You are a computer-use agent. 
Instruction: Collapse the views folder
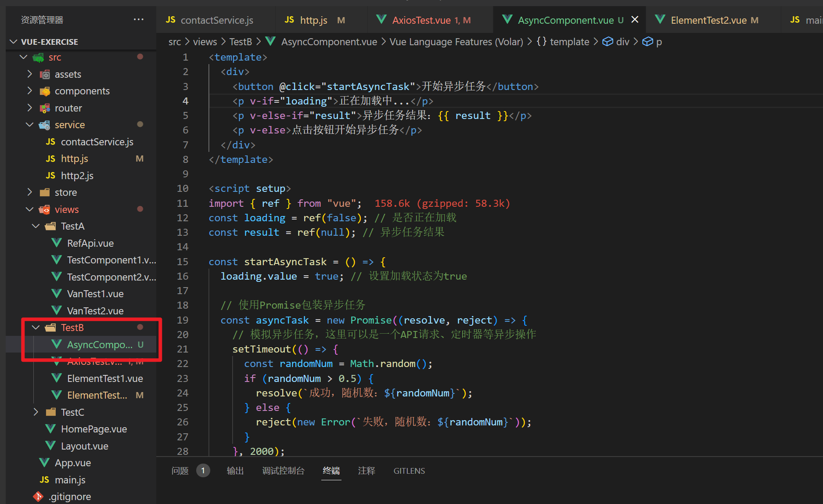click(x=30, y=209)
